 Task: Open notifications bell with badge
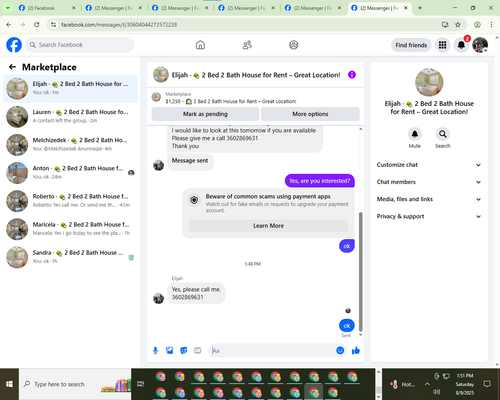461,45
